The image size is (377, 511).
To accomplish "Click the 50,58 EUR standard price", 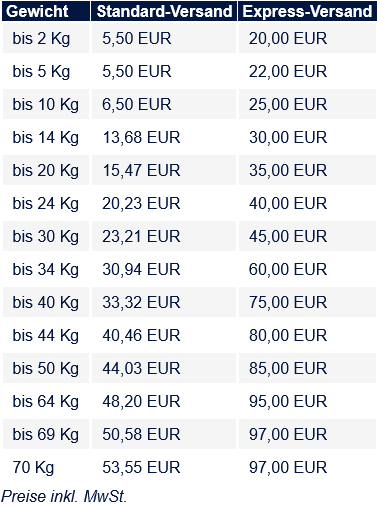I will [x=141, y=434].
